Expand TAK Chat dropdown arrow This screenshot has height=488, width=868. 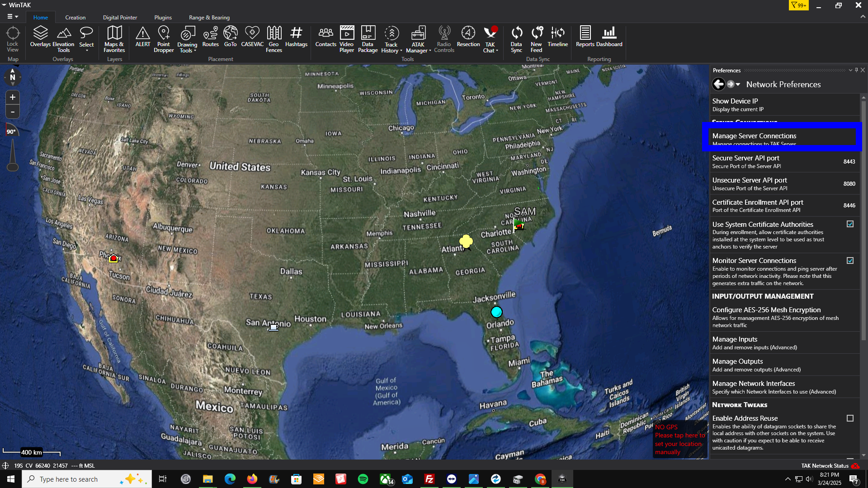[x=497, y=51]
